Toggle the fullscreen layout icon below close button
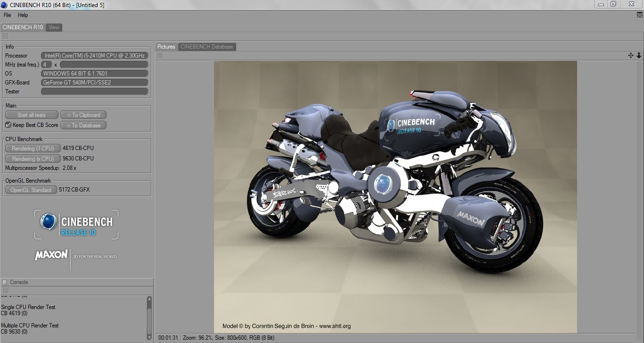The width and height of the screenshot is (644, 343). pos(639,15)
